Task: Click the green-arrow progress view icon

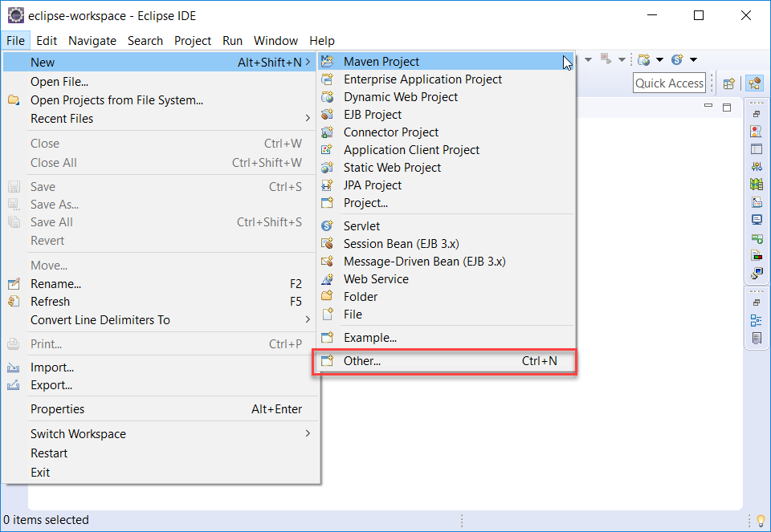Action: (757, 238)
